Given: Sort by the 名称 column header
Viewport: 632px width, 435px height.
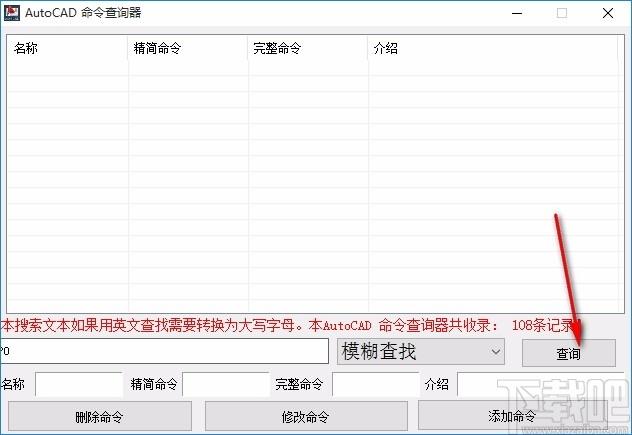Looking at the screenshot, I should [67, 48].
